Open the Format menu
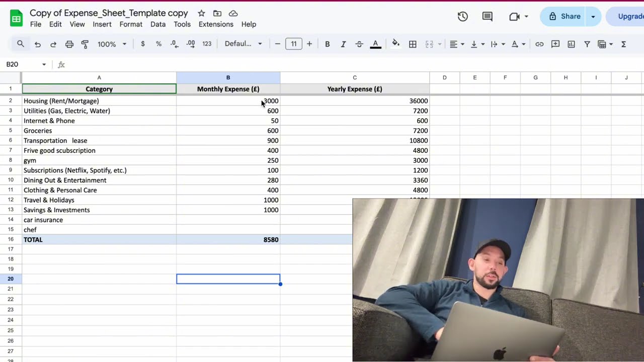The height and width of the screenshot is (362, 644). 131,24
